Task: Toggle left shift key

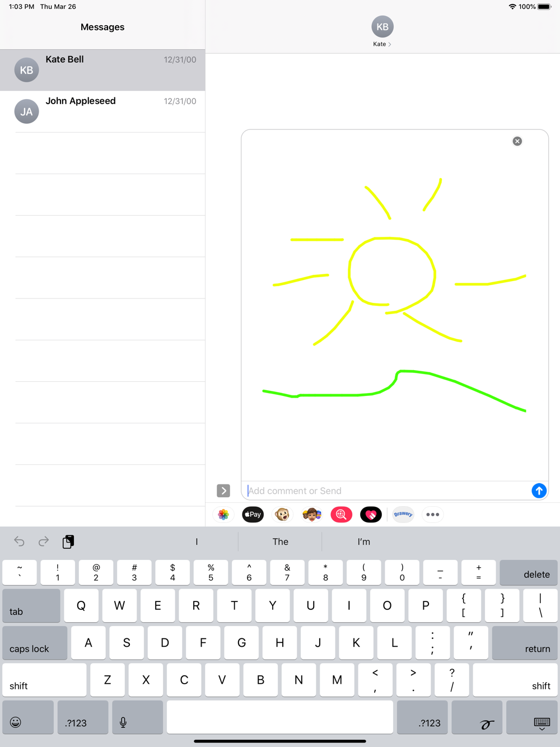Action: tap(45, 680)
